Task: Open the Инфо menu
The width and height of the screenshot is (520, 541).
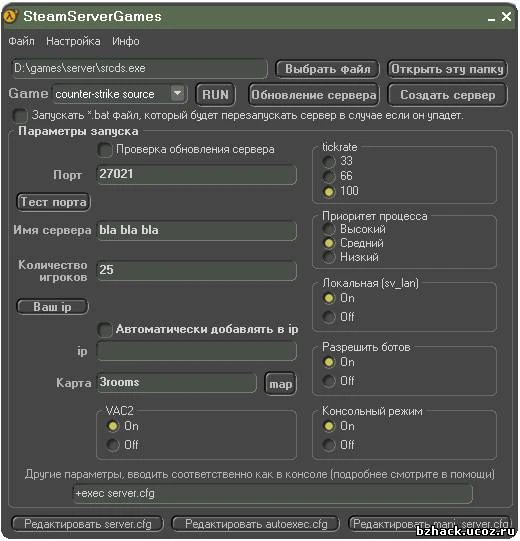Action: [126, 41]
